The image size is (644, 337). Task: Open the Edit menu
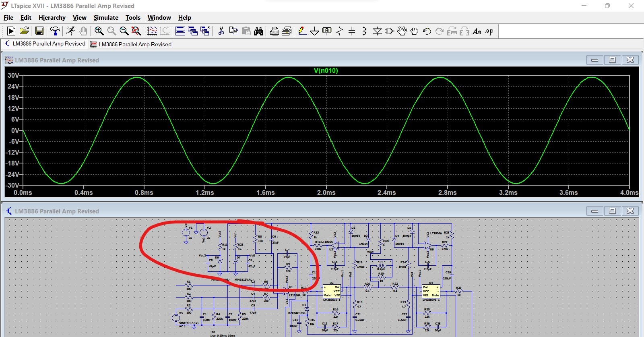(x=26, y=18)
